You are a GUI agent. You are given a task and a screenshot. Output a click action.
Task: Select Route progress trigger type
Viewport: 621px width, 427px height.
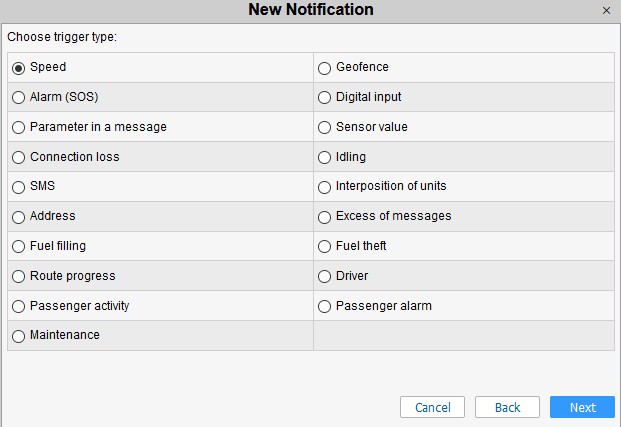[x=19, y=277]
